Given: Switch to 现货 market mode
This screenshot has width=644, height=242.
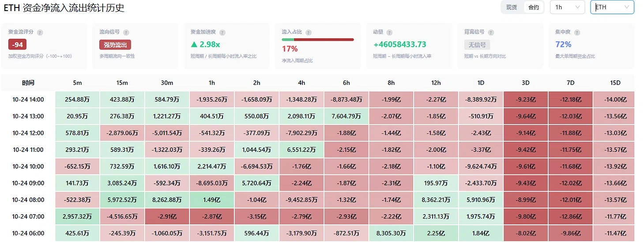Looking at the screenshot, I should pyautogui.click(x=512, y=7).
